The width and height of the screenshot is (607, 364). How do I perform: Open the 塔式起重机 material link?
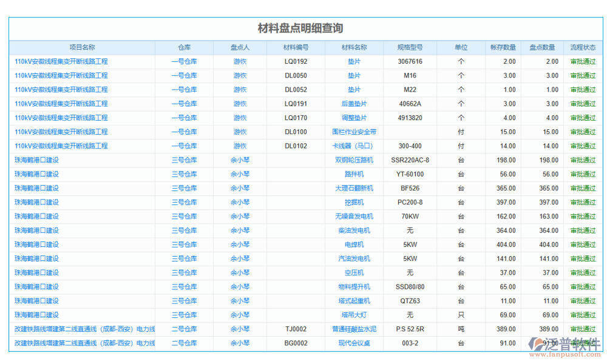354,300
